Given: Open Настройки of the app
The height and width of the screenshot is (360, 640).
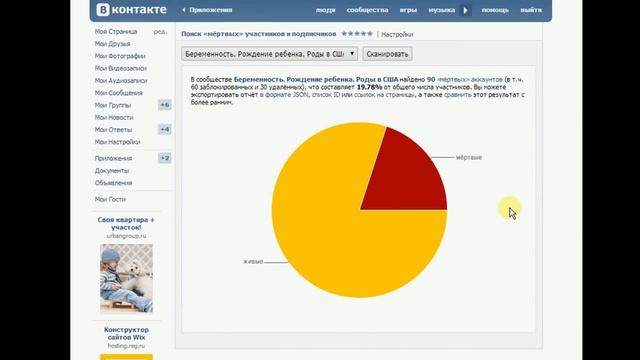Looking at the screenshot, I should [x=397, y=34].
